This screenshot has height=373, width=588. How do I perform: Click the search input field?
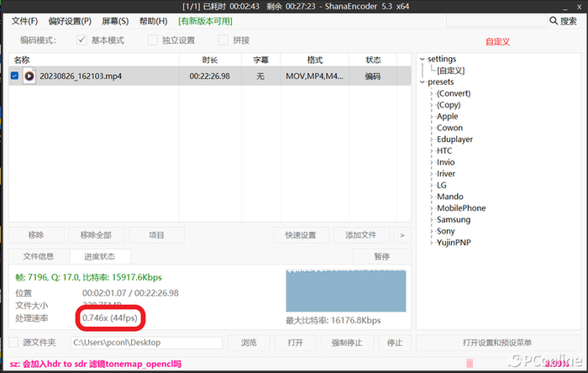[496, 21]
